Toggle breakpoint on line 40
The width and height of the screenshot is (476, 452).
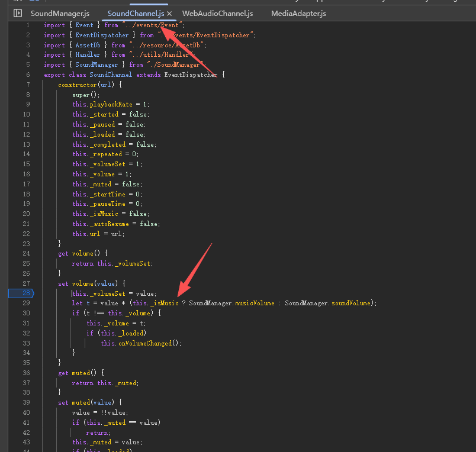(26, 412)
